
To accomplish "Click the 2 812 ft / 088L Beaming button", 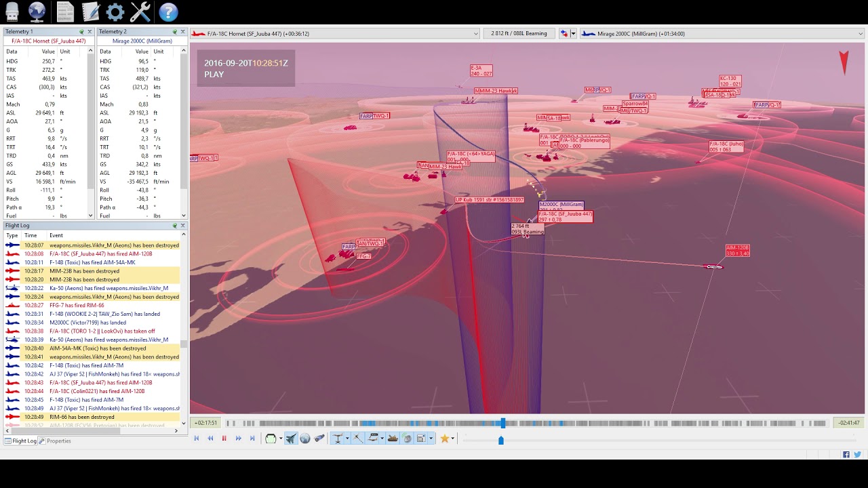I will [x=519, y=33].
